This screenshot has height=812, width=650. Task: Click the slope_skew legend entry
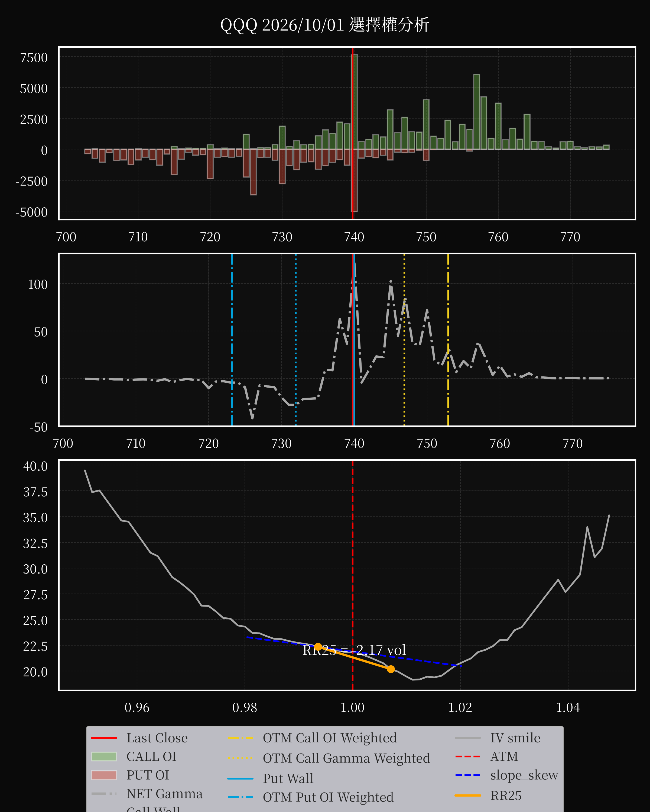pos(506,775)
